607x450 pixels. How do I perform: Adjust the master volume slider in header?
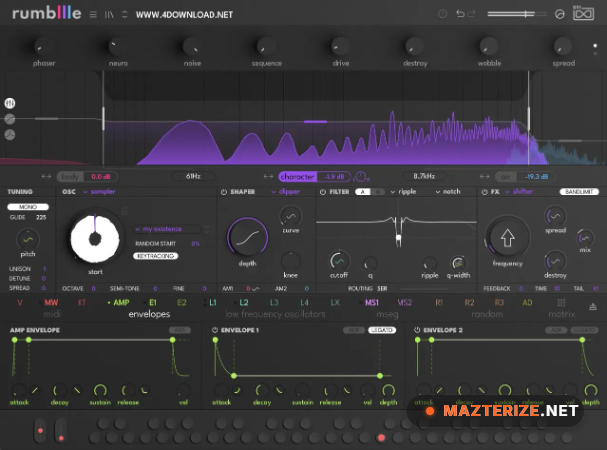click(x=517, y=14)
